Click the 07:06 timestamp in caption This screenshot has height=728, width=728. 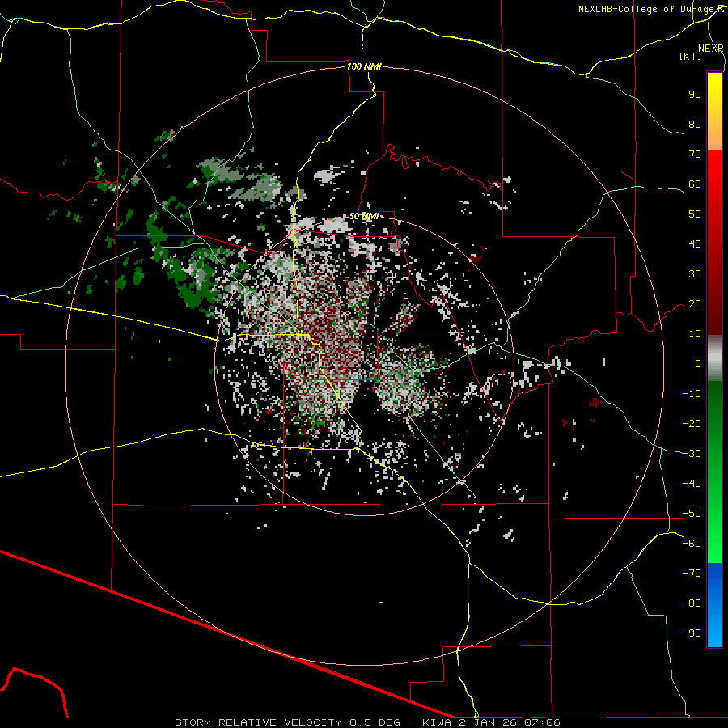coord(542,722)
